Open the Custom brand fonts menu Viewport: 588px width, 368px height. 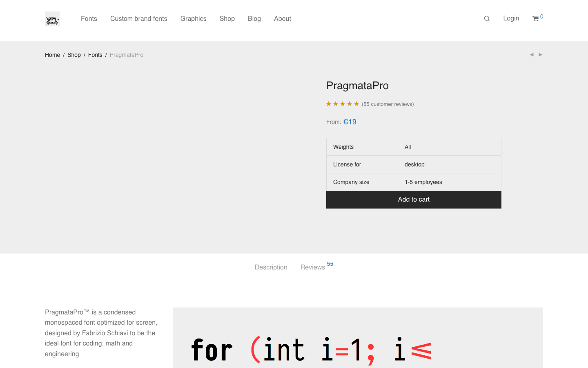(138, 18)
